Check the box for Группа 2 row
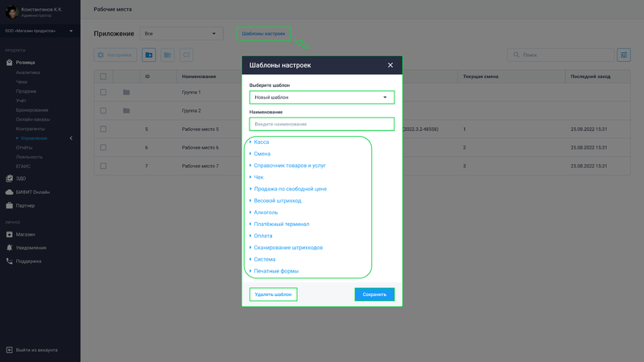Screen dimensions: 644x362 pyautogui.click(x=103, y=110)
